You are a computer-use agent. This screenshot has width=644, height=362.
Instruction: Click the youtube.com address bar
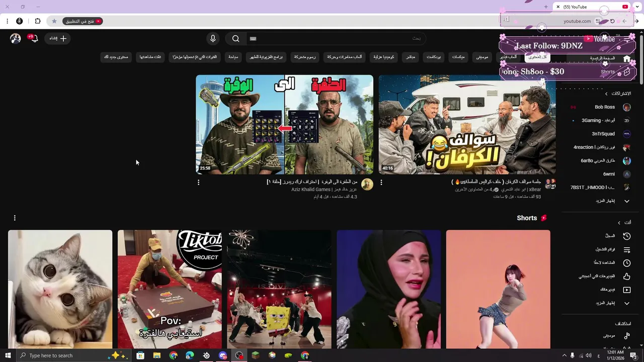coord(577,21)
